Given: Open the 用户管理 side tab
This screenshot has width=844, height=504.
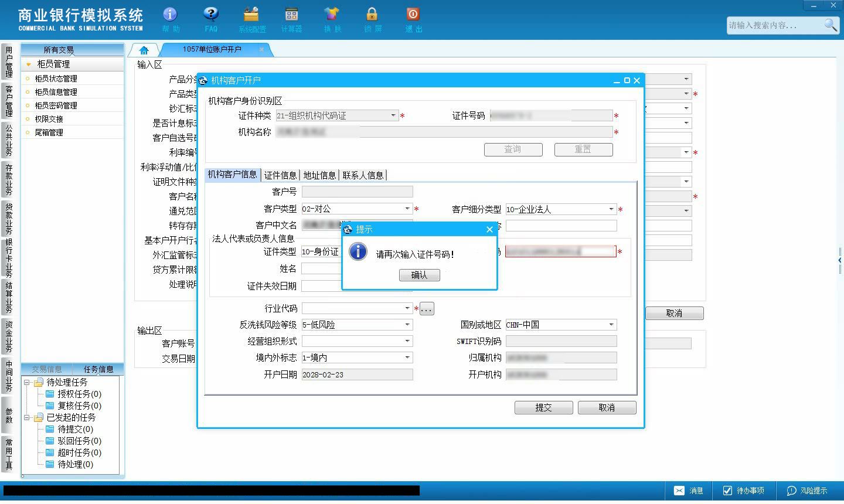Looking at the screenshot, I should (8, 63).
